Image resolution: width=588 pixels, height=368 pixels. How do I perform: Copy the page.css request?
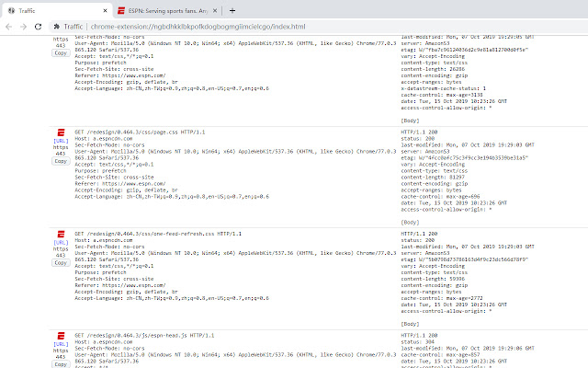pos(61,163)
